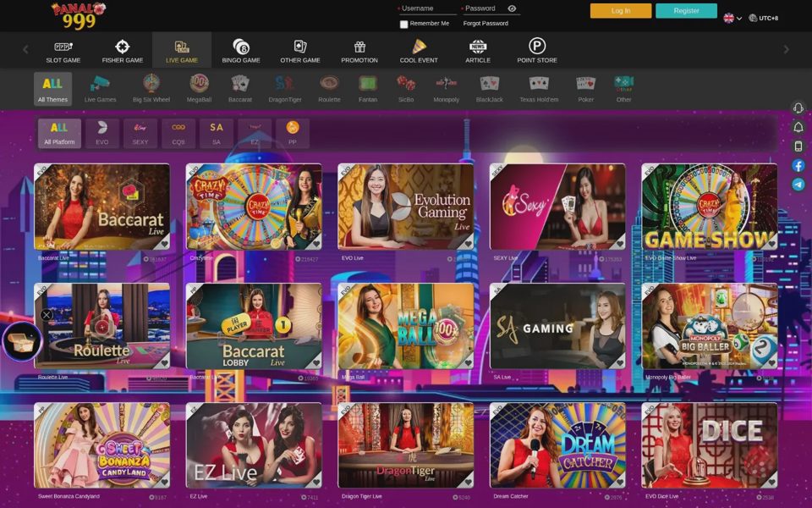Favorite the Crazytime game card
The width and height of the screenshot is (812, 508).
click(315, 243)
